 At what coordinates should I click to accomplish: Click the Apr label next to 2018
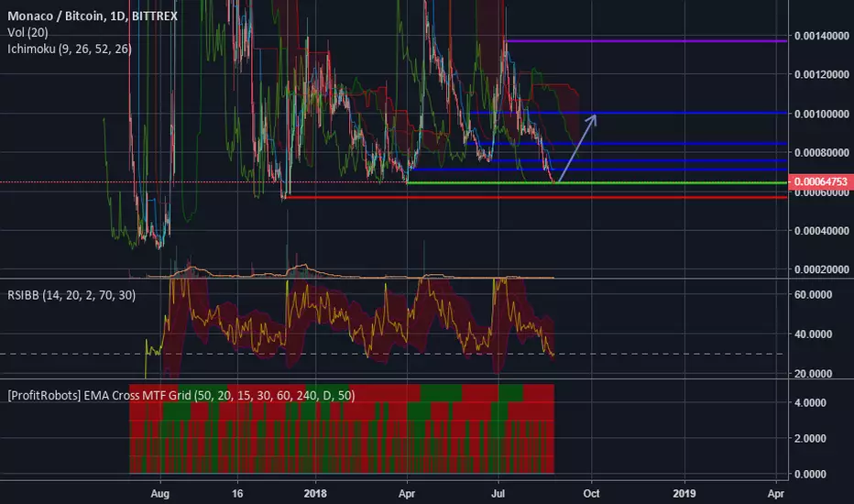click(x=407, y=494)
